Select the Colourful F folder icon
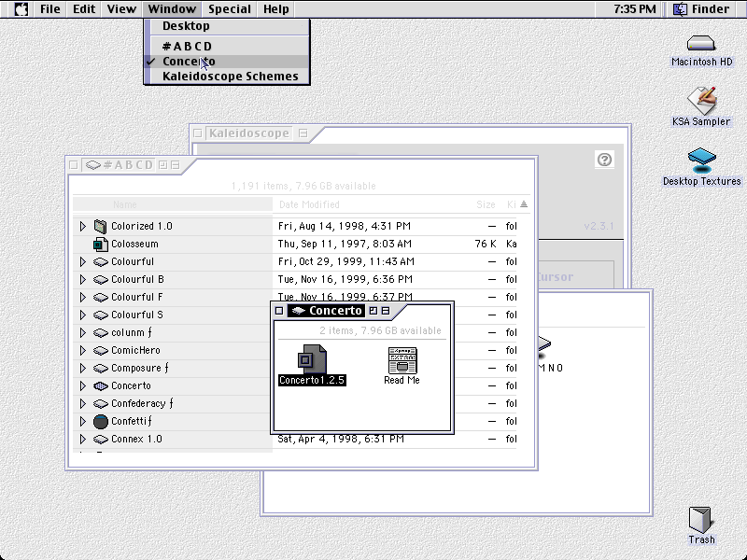The image size is (747, 560). tap(100, 297)
